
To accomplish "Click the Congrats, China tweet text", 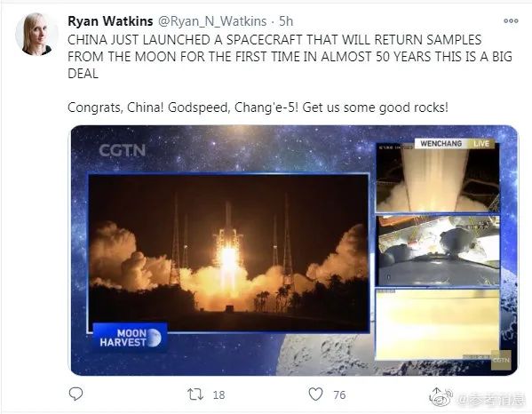I will click(x=258, y=107).
